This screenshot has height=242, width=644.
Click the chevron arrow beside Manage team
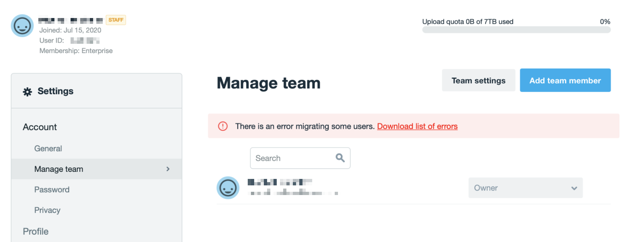click(x=168, y=169)
